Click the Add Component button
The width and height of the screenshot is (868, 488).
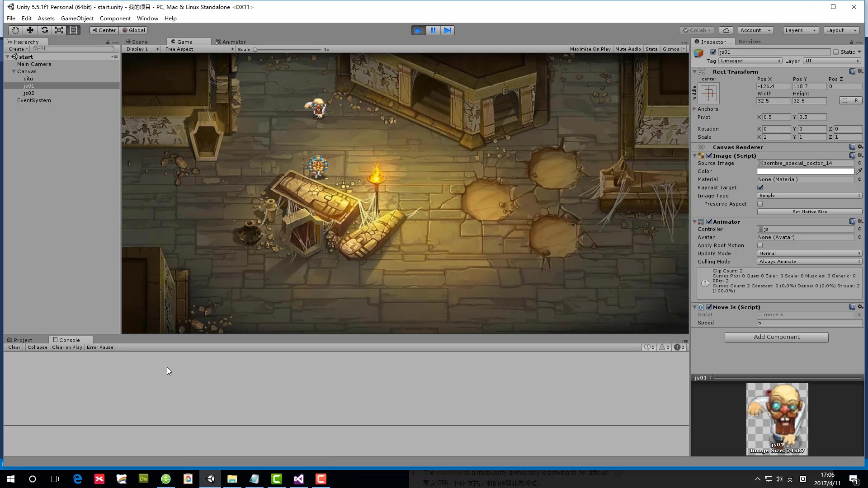coord(776,337)
